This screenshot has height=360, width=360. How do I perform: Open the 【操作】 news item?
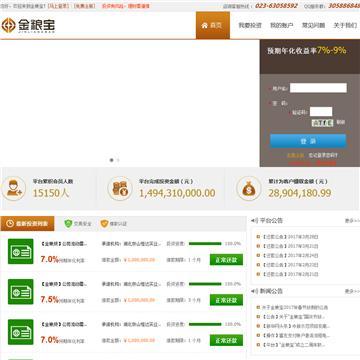[296, 335]
